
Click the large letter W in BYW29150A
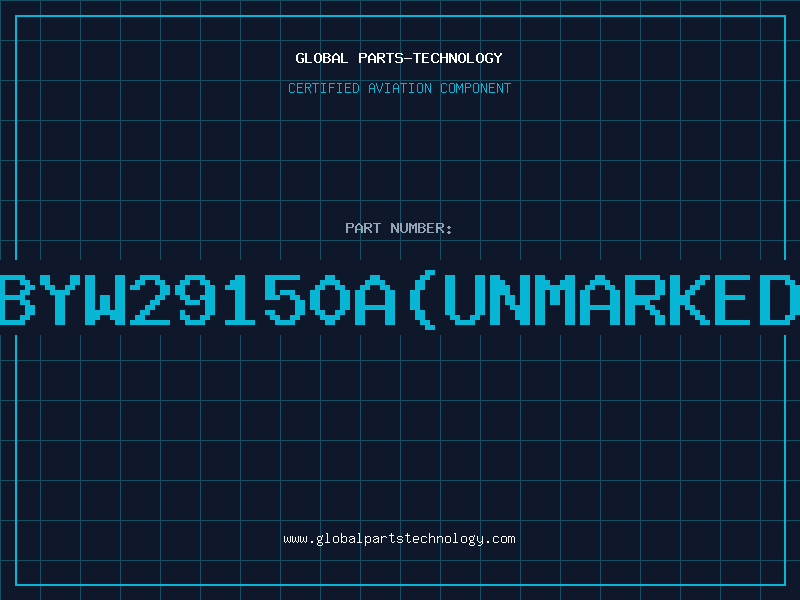coord(105,299)
